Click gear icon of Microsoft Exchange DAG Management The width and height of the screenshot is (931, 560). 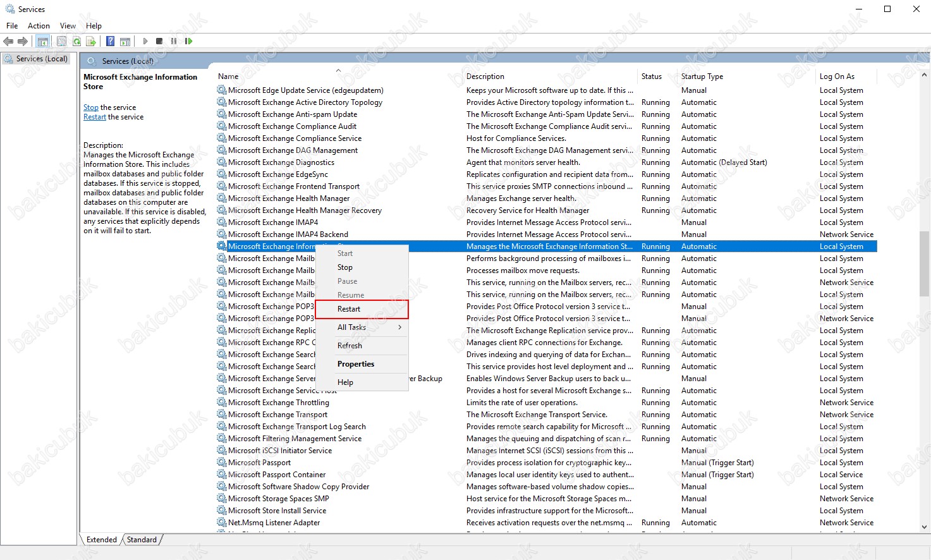(x=221, y=150)
